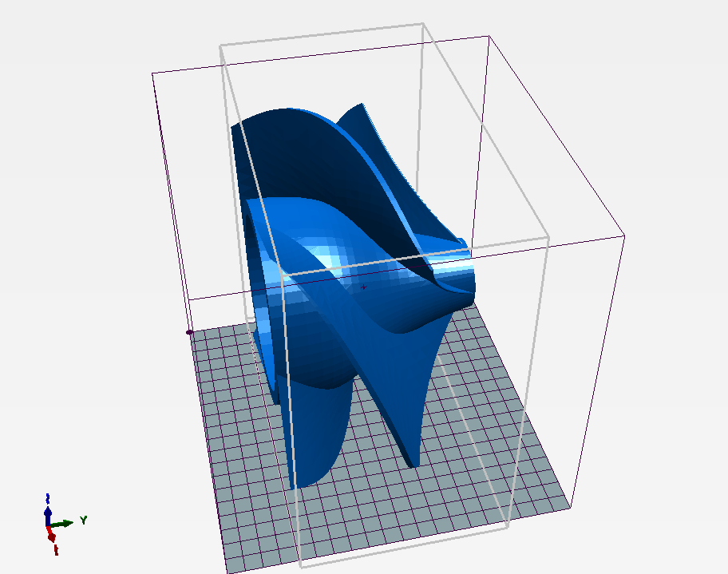The image size is (728, 574).
Task: Click the small cross marker at model center
Action: 363,287
